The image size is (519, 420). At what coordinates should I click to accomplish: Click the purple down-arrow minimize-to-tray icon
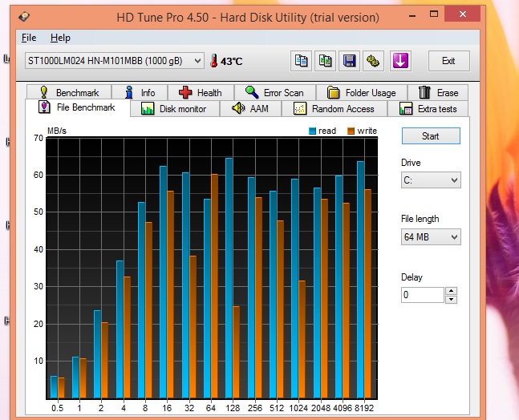click(x=400, y=61)
